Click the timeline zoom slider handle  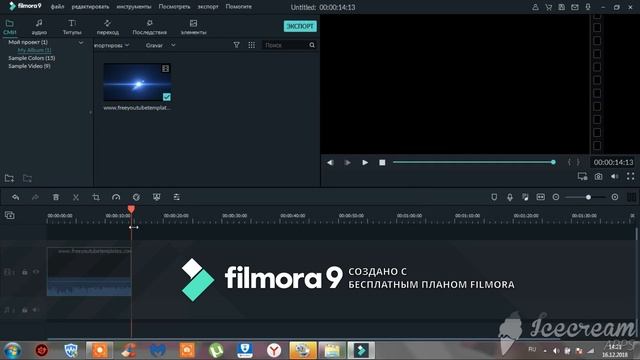coord(588,197)
